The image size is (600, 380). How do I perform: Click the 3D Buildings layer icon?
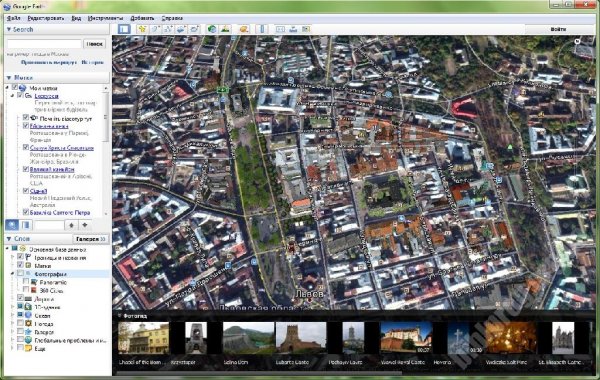click(x=29, y=307)
